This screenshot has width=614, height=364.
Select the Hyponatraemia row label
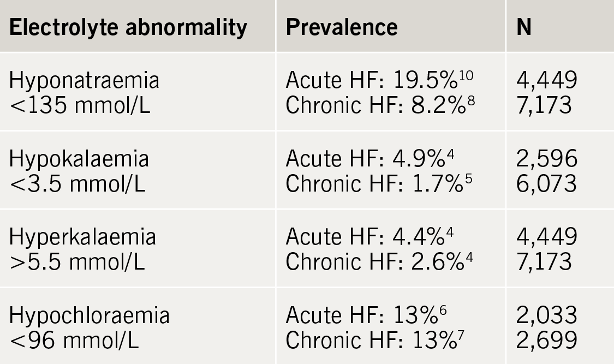coord(85,81)
